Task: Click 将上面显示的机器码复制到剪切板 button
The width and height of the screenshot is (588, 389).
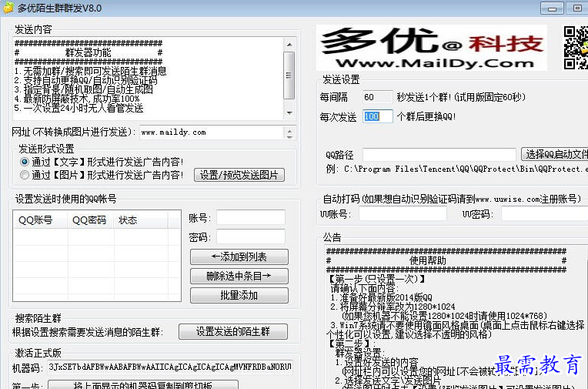Action: tap(143, 385)
